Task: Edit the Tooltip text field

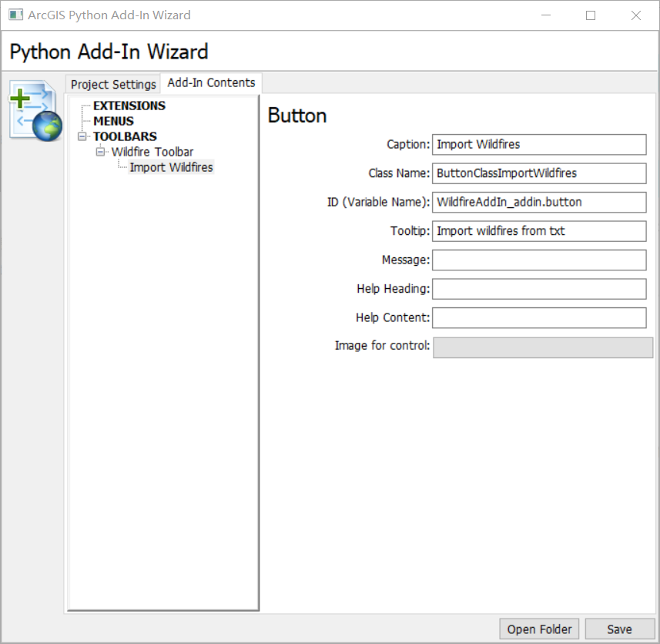Action: coord(538,231)
